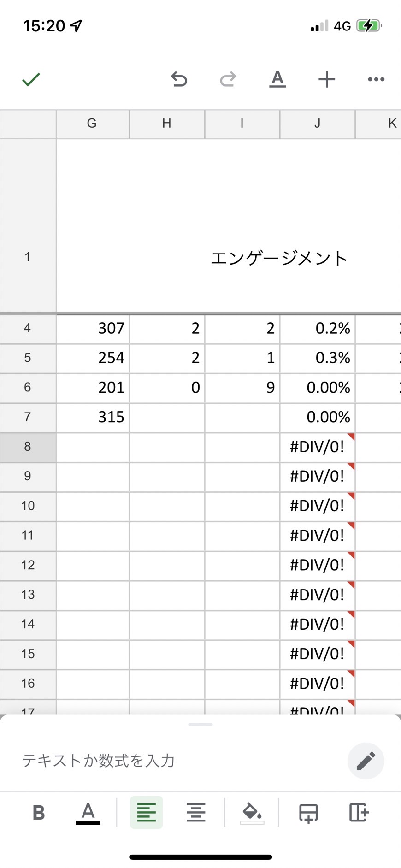Open the three-dot more options menu
This screenshot has height=868, width=401.
click(376, 79)
